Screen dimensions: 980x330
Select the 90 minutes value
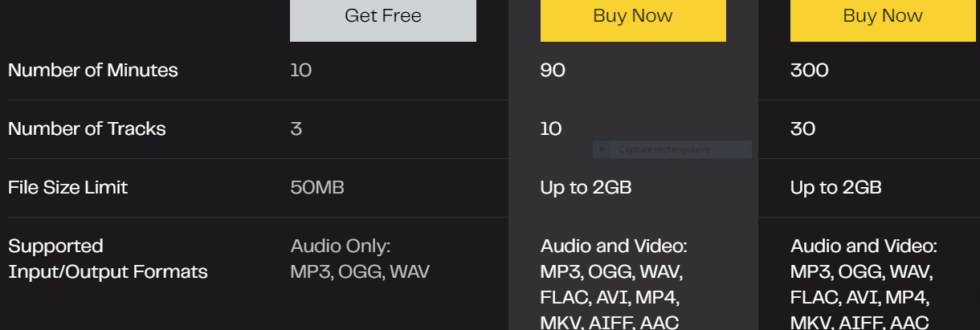point(553,71)
